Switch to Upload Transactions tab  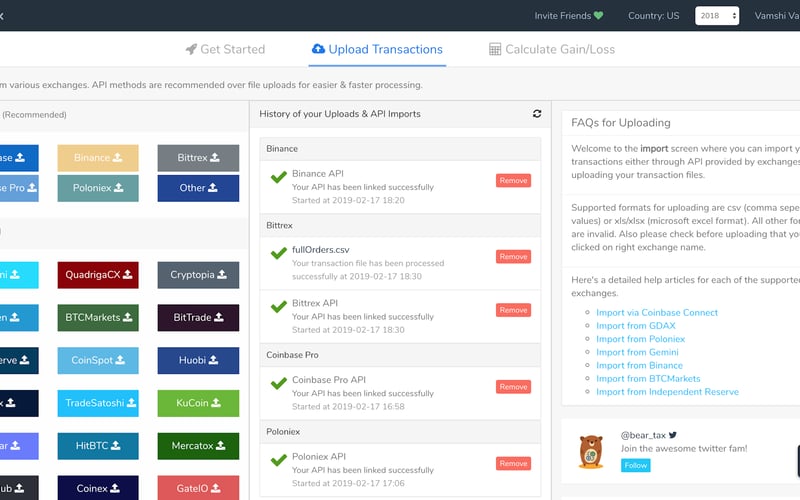tap(377, 49)
